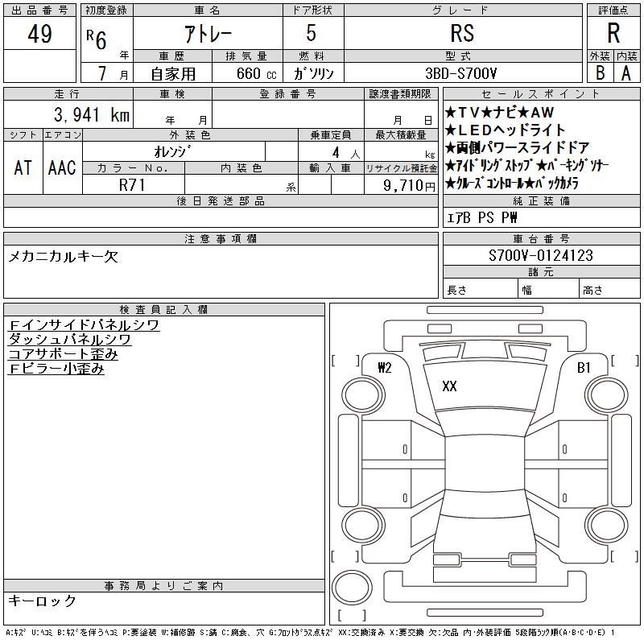Image resolution: width=644 pixels, height=644 pixels.
Task: Select the shift type AT
Action: pos(23,167)
